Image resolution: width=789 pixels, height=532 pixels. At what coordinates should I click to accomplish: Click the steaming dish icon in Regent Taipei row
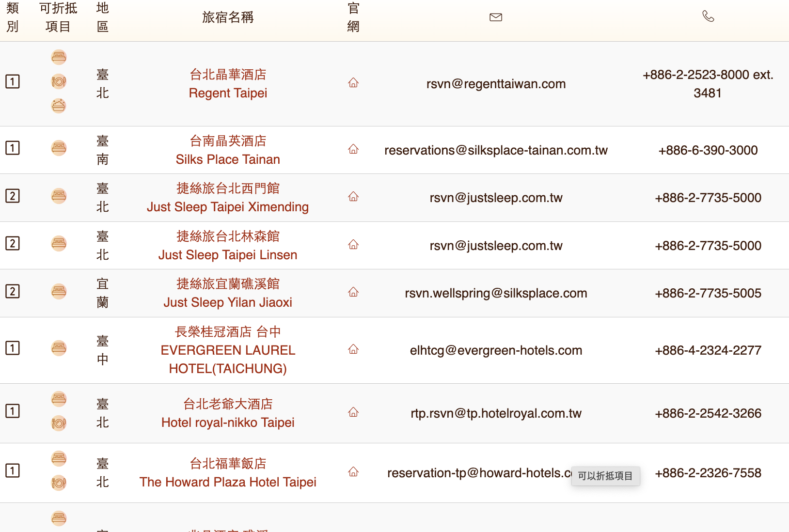[x=59, y=106]
